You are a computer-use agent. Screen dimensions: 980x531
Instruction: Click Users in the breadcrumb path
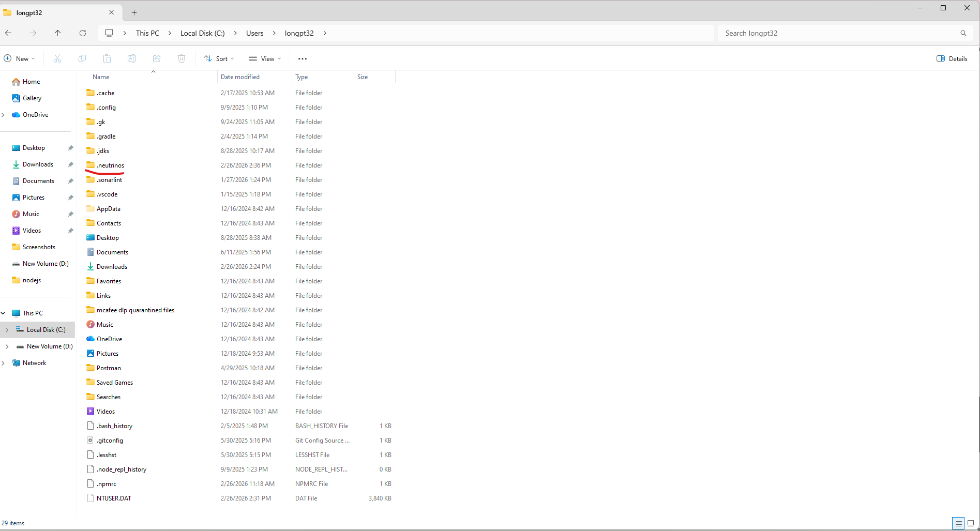pos(254,33)
